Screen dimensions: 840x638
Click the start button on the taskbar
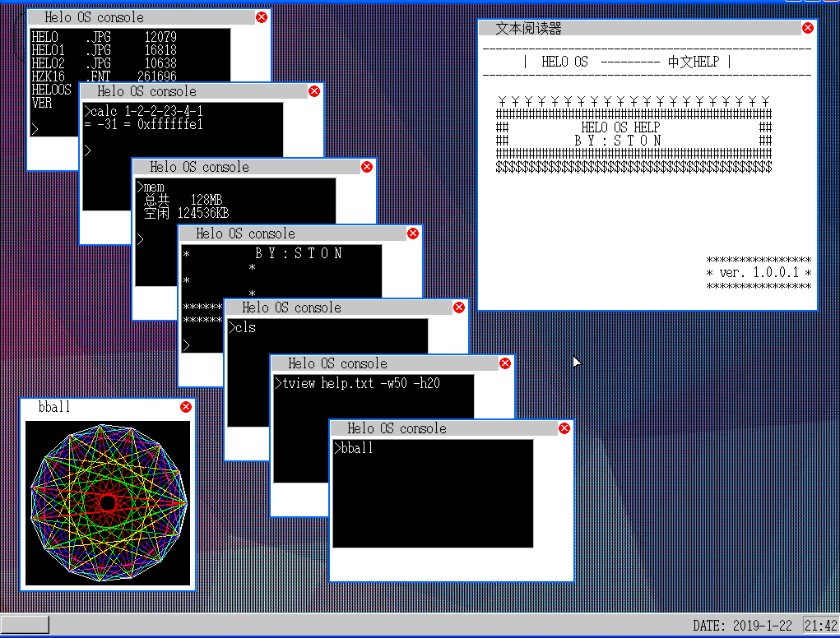25,625
